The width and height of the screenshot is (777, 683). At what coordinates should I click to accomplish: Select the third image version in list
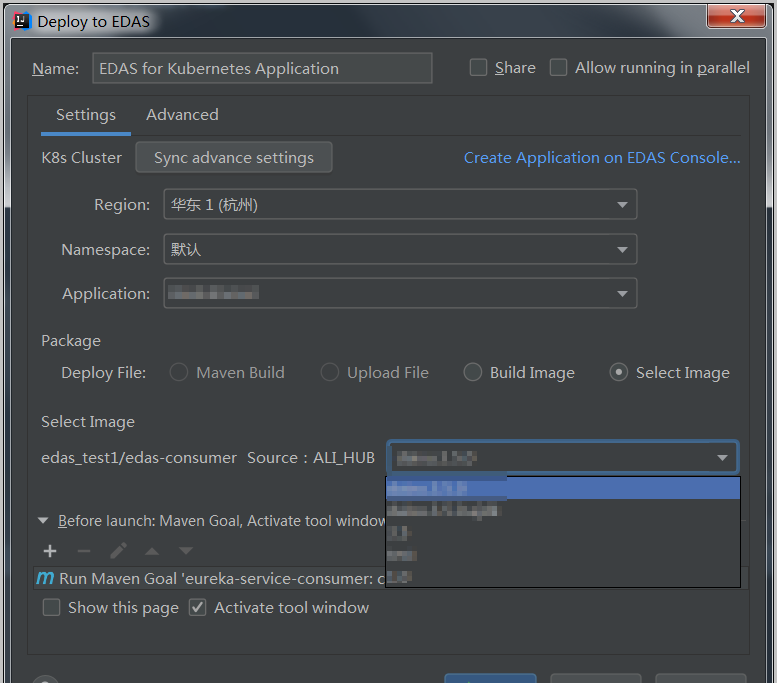(563, 533)
